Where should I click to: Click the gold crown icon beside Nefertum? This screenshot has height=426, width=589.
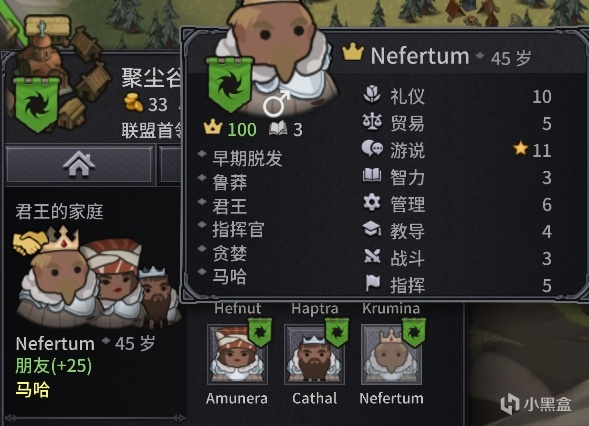coord(353,53)
